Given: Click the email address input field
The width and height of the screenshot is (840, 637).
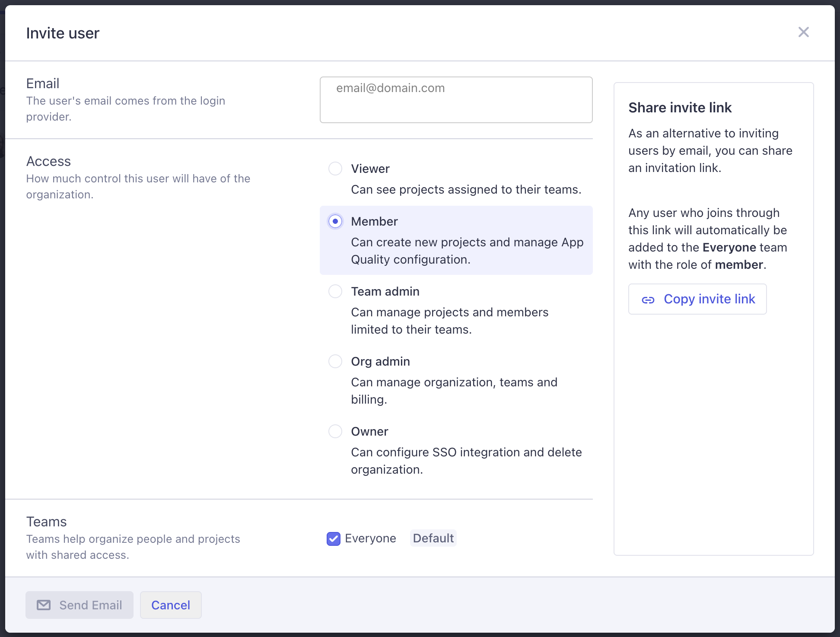Looking at the screenshot, I should (456, 100).
